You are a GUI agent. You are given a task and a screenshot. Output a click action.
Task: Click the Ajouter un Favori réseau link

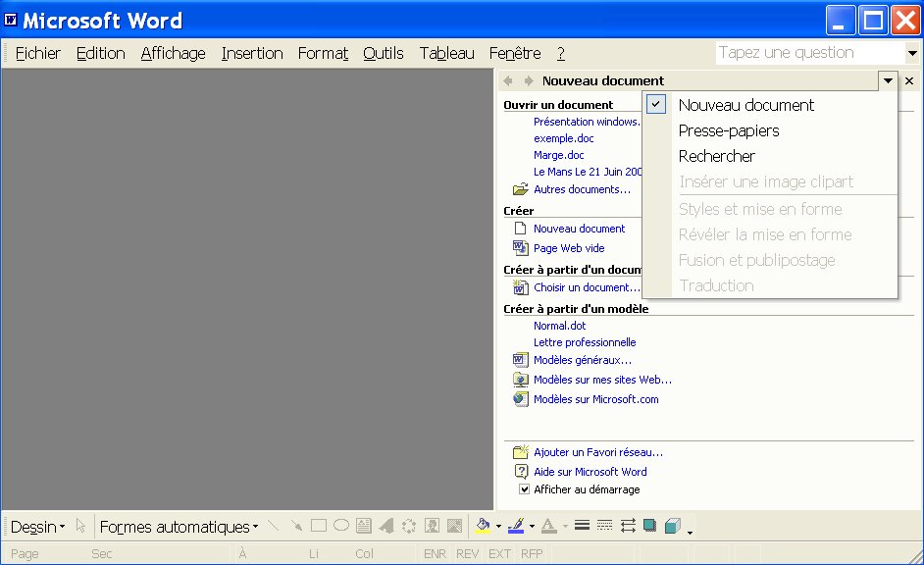(598, 452)
